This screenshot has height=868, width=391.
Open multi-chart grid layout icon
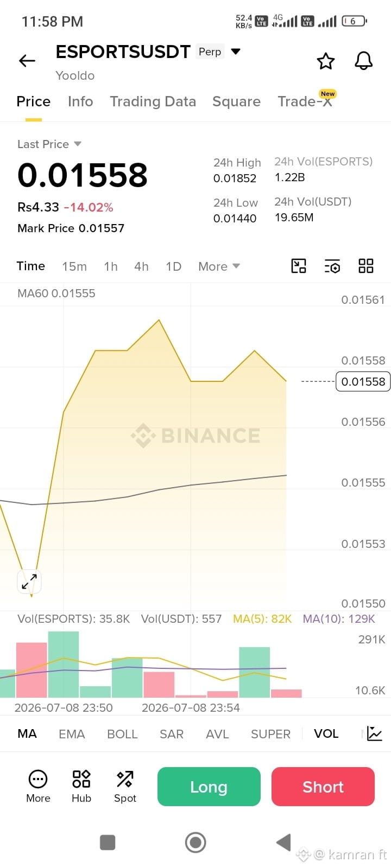tap(366, 266)
